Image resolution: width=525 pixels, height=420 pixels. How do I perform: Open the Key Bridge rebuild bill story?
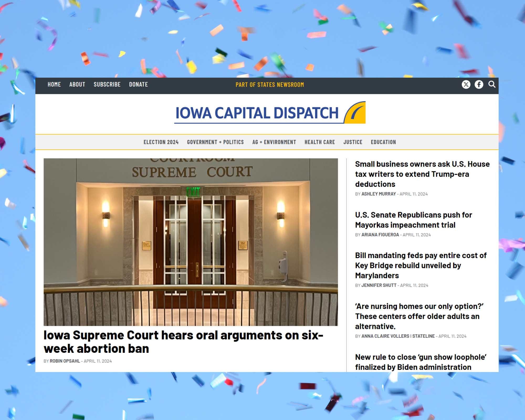coord(421,265)
